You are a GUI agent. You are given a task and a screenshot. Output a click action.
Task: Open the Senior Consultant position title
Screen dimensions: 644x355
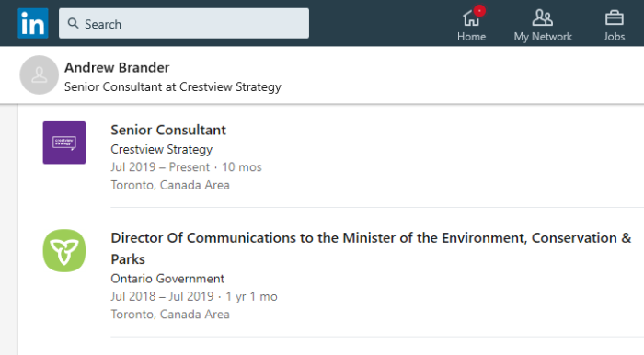pos(168,130)
